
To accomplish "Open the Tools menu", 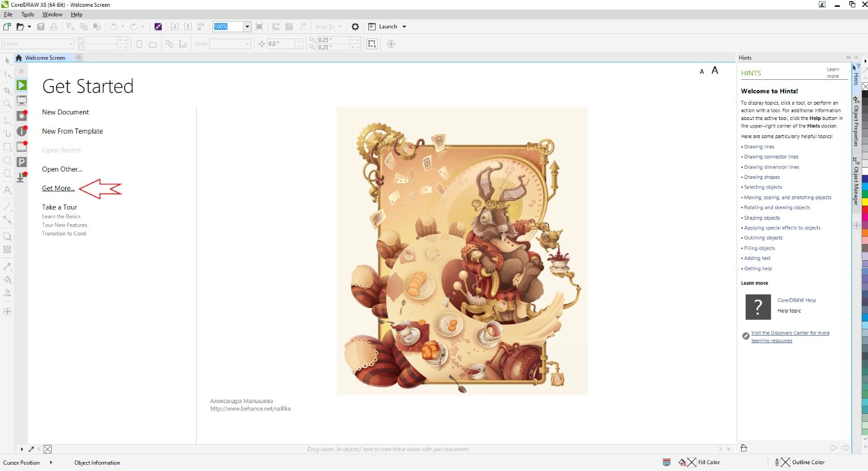I will tap(27, 14).
